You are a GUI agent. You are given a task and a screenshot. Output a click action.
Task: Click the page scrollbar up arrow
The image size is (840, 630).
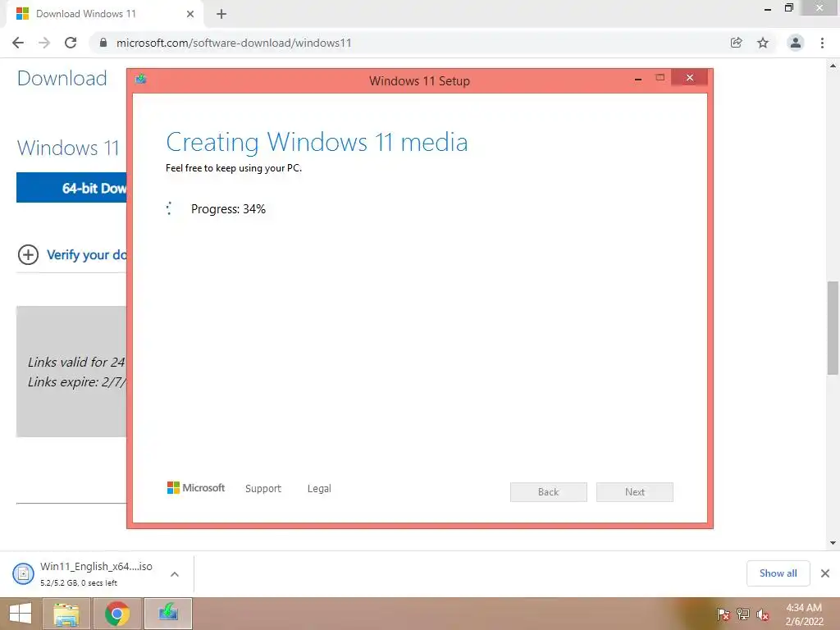pyautogui.click(x=833, y=66)
